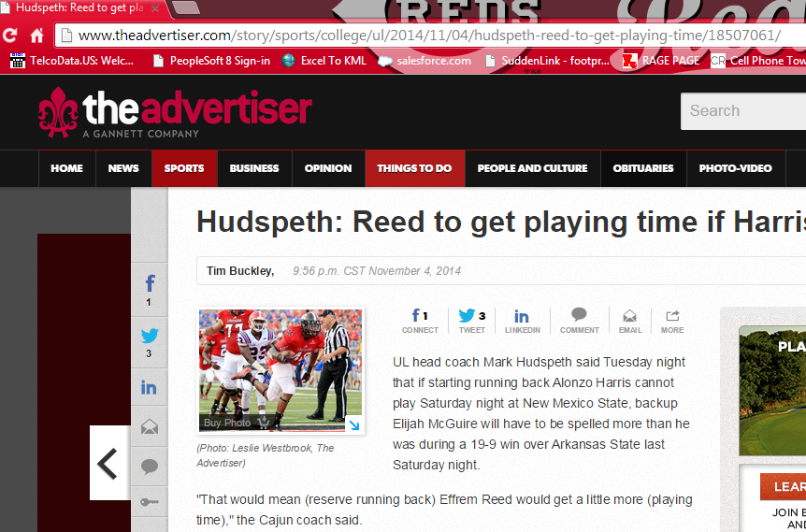Click the key icon in left sidebar
Image resolution: width=806 pixels, height=532 pixels.
point(149,503)
